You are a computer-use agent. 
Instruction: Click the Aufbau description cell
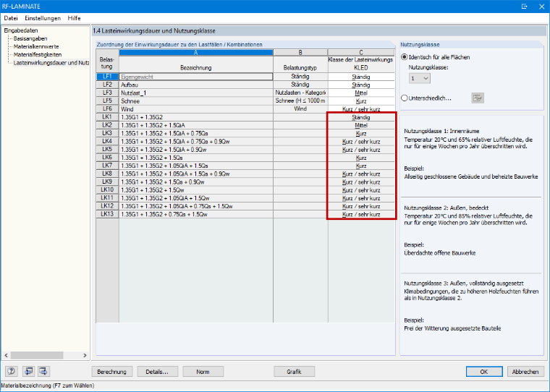(195, 85)
